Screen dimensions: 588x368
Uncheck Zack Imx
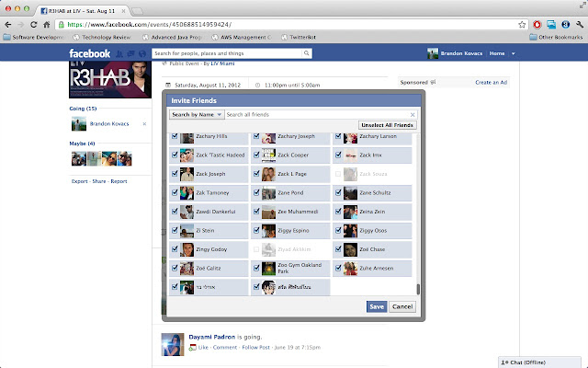point(338,155)
